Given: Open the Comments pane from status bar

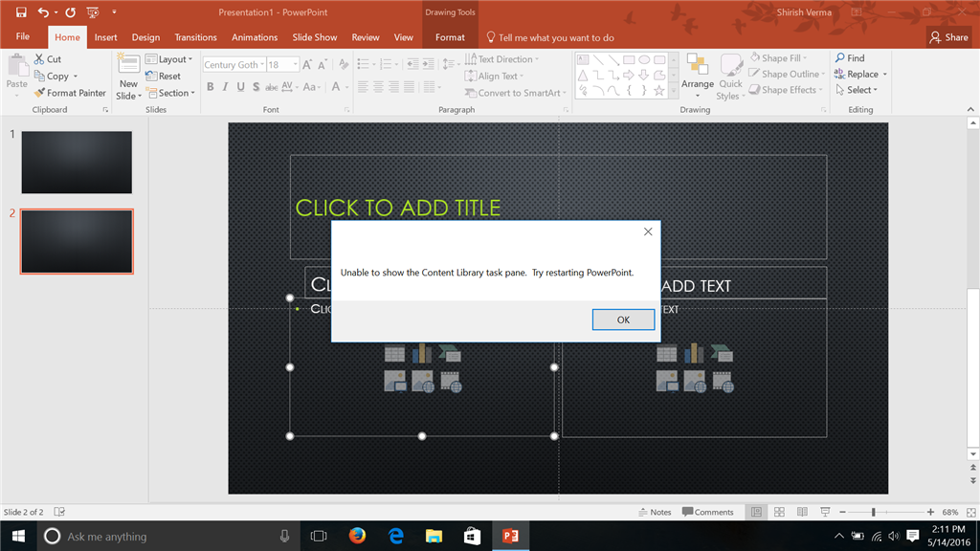Looking at the screenshot, I should tap(707, 512).
